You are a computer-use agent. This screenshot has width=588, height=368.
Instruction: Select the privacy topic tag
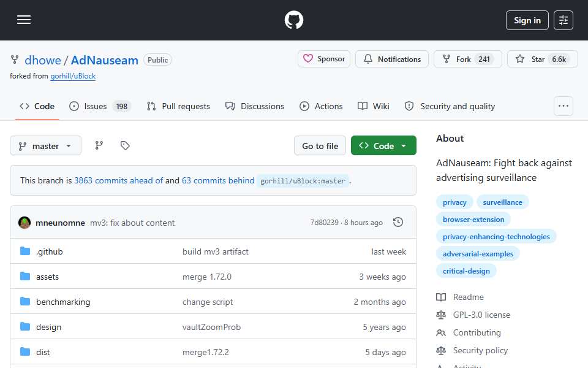tap(454, 202)
